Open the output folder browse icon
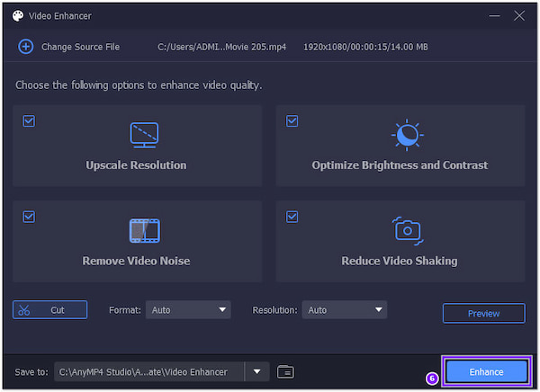 (x=285, y=371)
